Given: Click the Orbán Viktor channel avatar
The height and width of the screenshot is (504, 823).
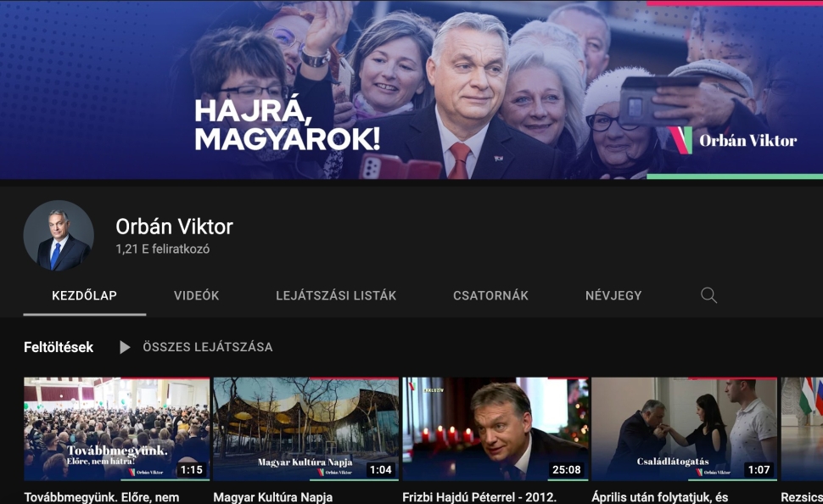Looking at the screenshot, I should coord(59,236).
